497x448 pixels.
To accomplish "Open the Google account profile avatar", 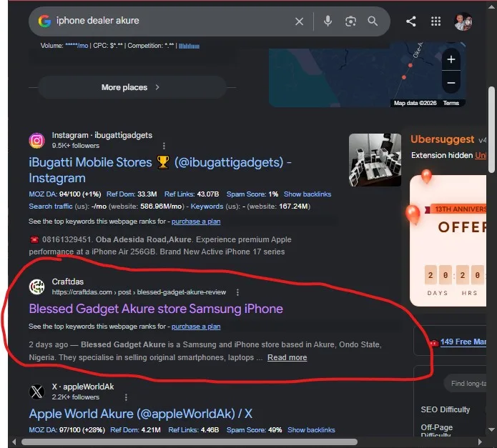I will (x=463, y=21).
